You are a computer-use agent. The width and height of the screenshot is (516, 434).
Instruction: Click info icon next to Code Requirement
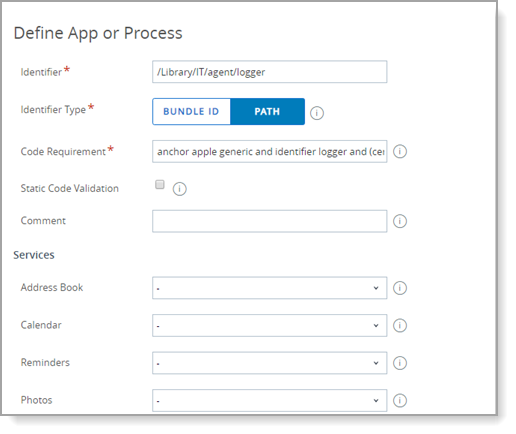pos(400,152)
